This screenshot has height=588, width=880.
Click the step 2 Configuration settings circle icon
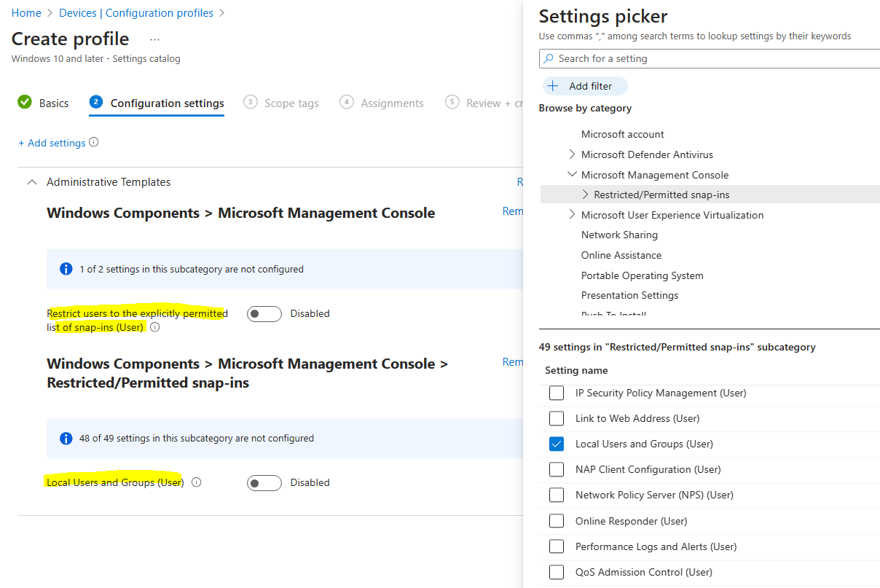95,102
